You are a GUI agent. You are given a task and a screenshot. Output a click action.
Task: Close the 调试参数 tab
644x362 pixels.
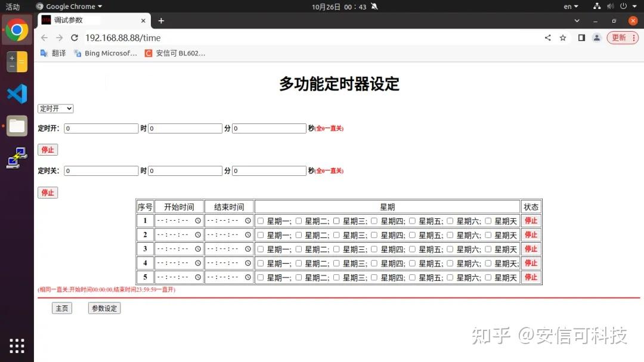[143, 20]
